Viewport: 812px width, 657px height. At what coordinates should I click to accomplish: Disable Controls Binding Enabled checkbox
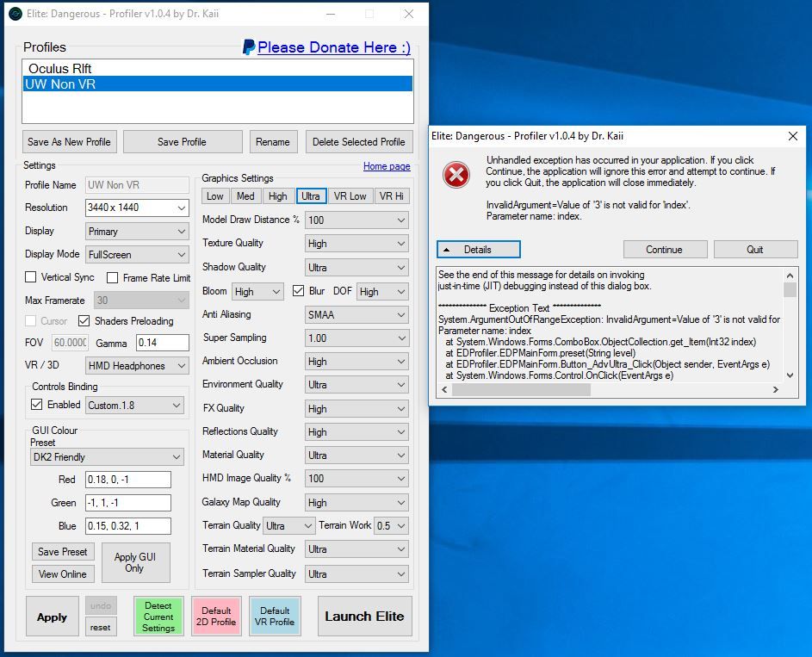[36, 405]
